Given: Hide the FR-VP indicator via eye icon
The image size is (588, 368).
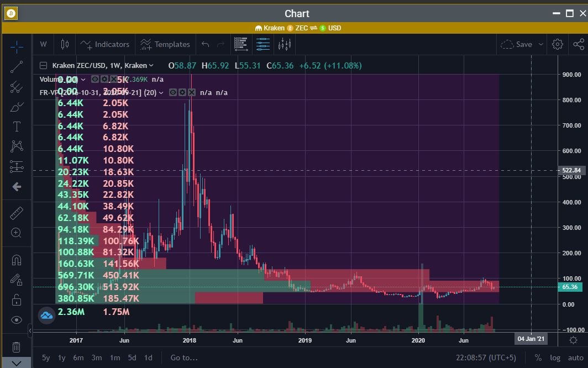Looking at the screenshot, I should click(x=172, y=92).
